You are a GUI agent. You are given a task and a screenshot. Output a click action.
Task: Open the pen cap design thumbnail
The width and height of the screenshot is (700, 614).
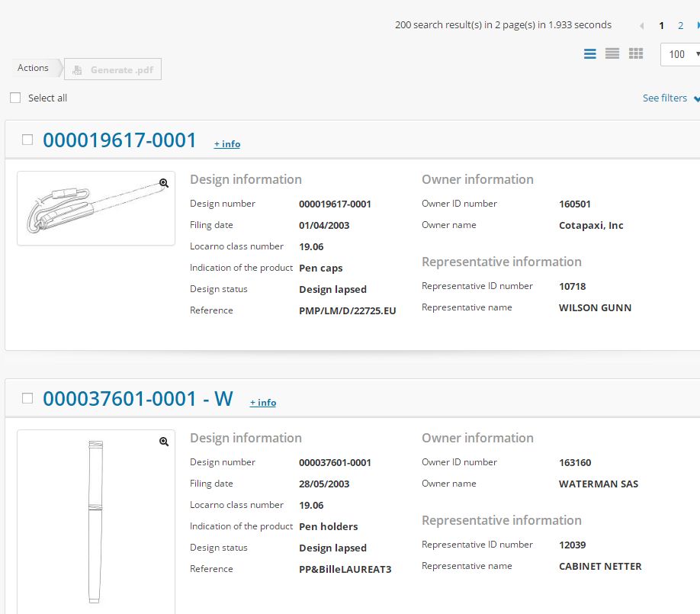click(x=96, y=208)
